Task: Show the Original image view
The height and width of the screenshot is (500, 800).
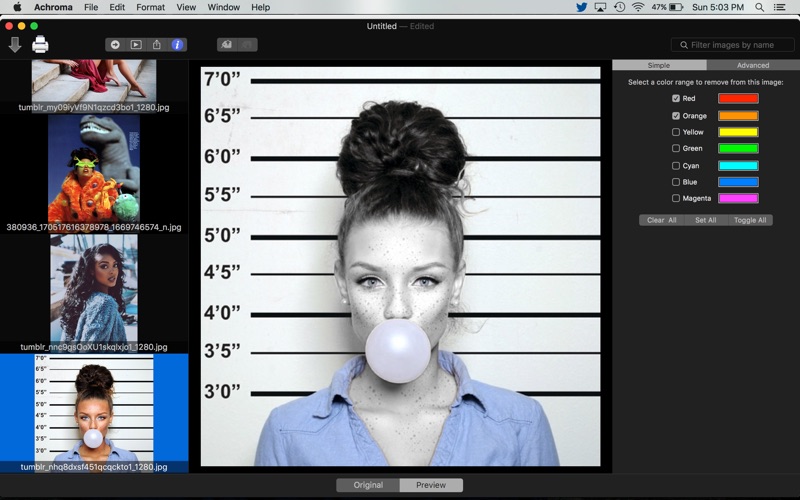Action: tap(368, 485)
